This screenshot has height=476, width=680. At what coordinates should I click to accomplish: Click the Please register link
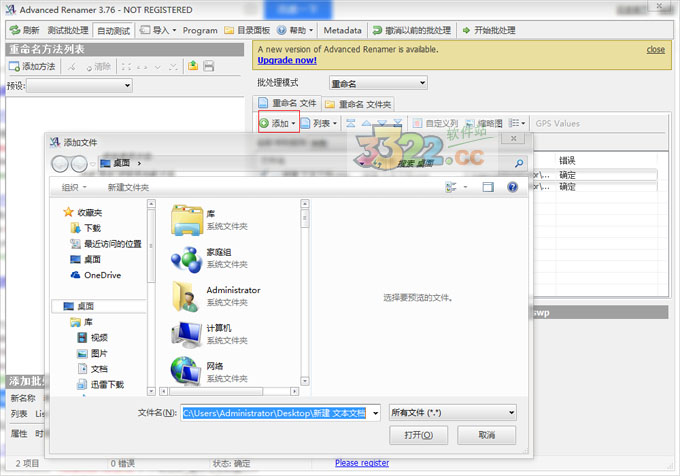(362, 463)
